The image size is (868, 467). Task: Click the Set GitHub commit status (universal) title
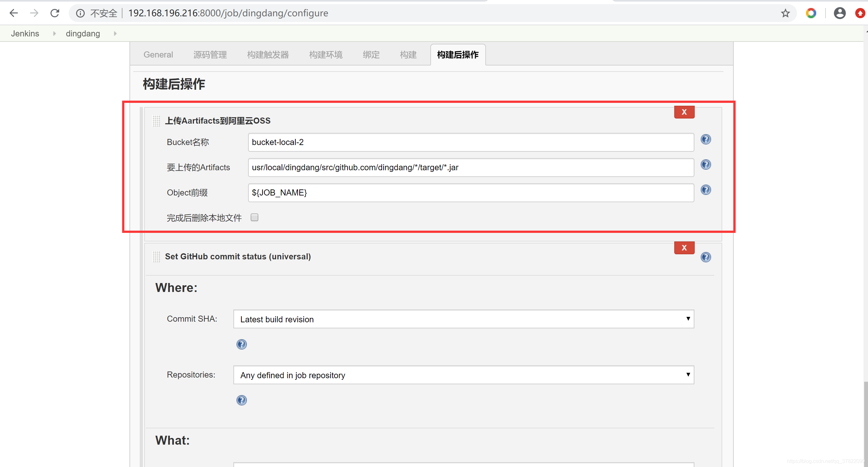click(238, 256)
